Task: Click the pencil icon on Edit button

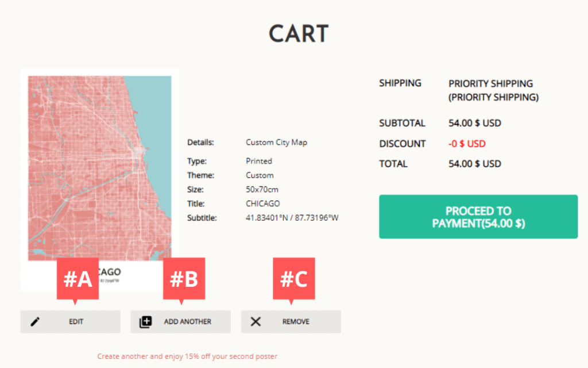Action: click(x=35, y=322)
